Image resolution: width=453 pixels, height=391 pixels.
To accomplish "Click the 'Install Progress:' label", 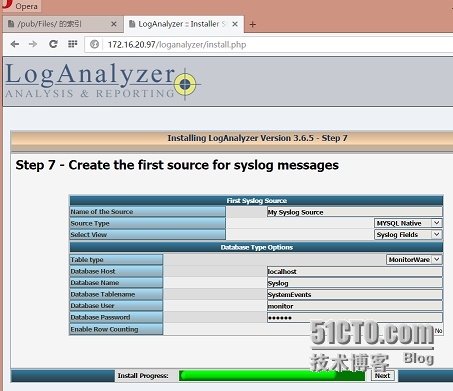I will tap(143, 376).
